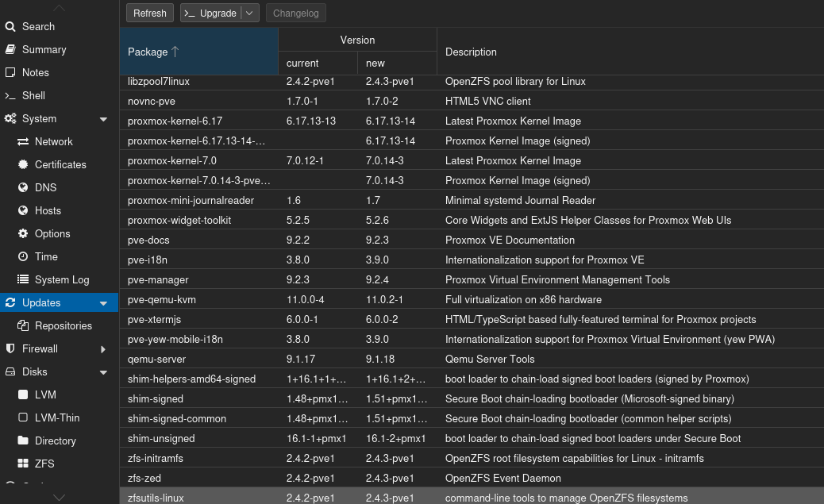The width and height of the screenshot is (824, 504).
Task: Select the pve-manager package row
Action: point(472,279)
